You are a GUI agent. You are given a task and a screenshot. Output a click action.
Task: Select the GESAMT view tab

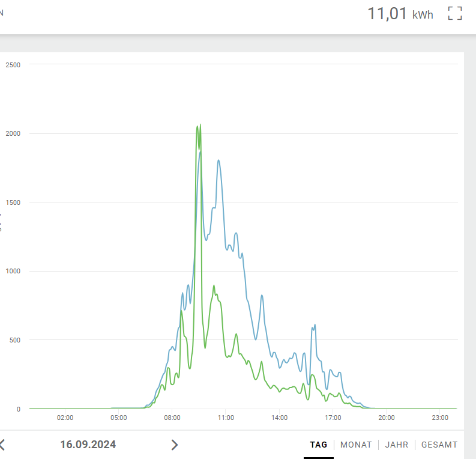click(x=439, y=445)
